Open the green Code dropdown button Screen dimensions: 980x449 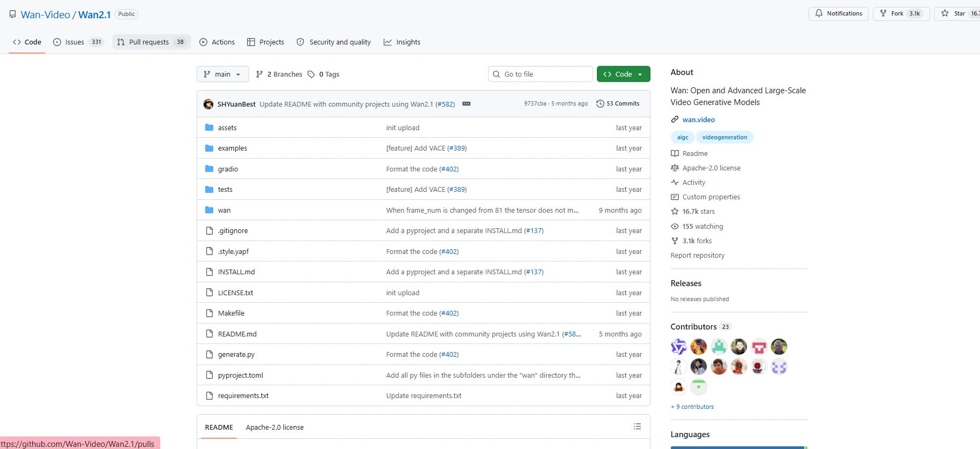tap(623, 74)
